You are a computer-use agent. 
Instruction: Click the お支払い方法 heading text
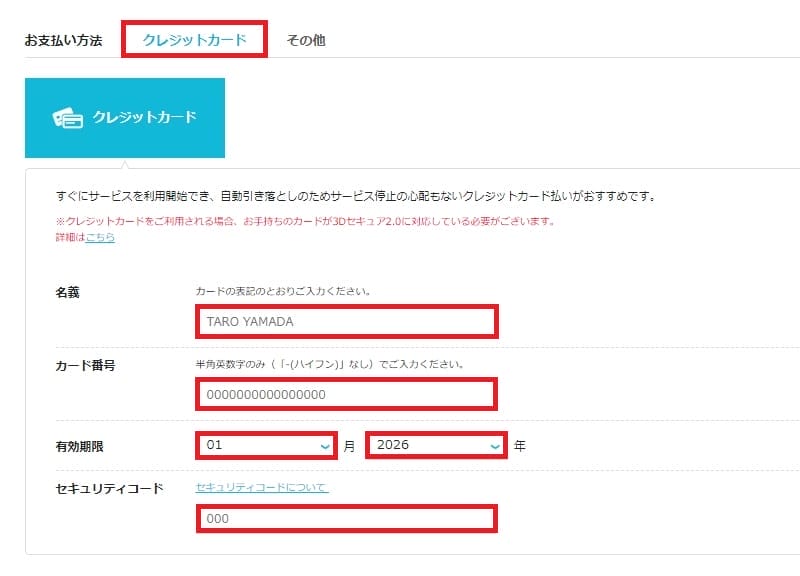click(63, 41)
